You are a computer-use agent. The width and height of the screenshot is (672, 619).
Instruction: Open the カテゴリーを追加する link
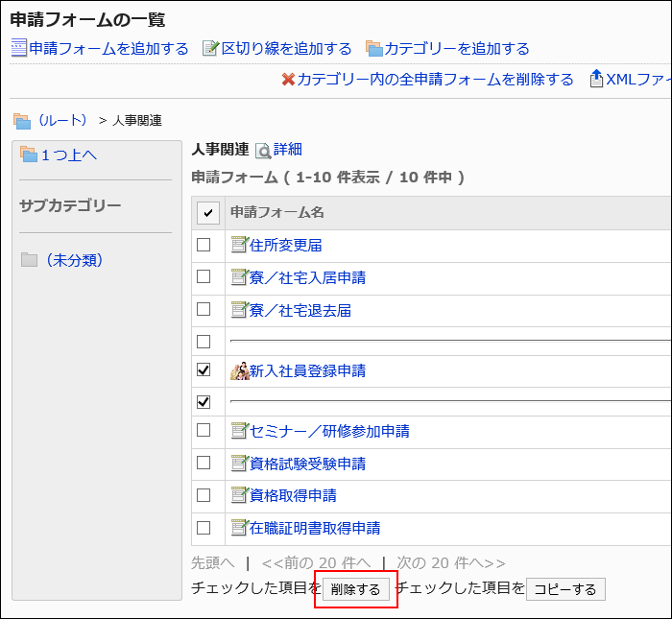(457, 48)
